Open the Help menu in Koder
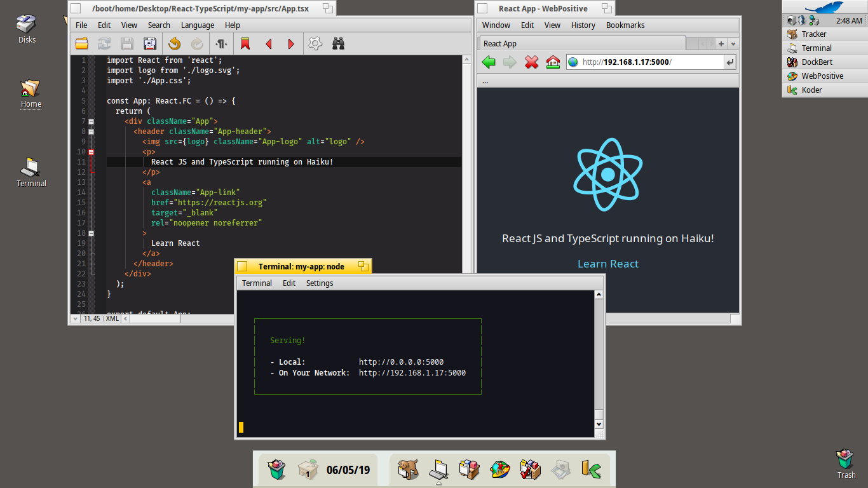This screenshot has height=488, width=868. pyautogui.click(x=233, y=25)
